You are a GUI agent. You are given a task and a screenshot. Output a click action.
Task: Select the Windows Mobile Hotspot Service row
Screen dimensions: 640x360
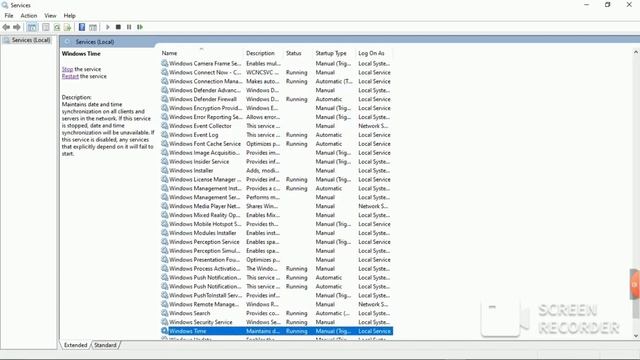pos(276,224)
